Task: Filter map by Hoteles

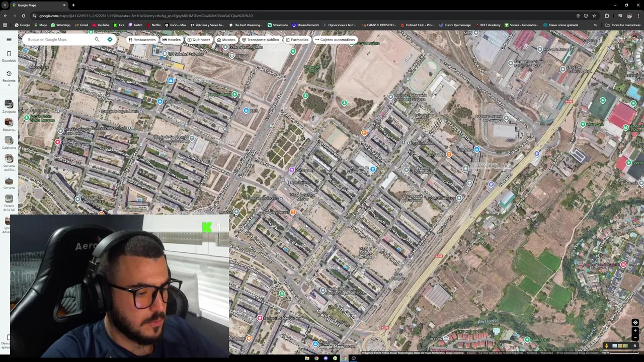Action: [x=172, y=40]
